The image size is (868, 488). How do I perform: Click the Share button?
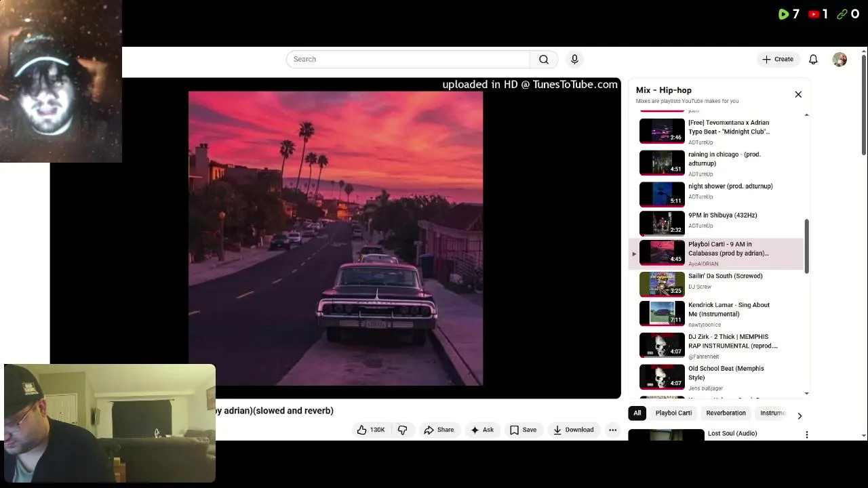pos(439,430)
